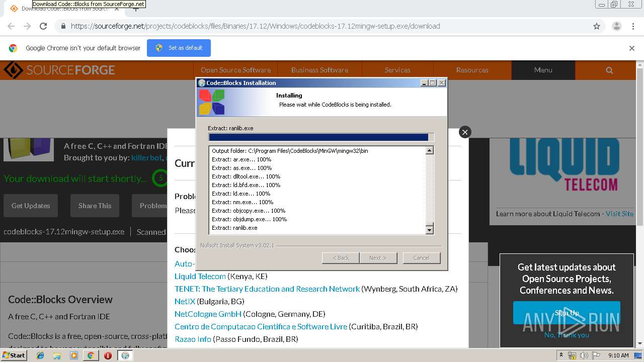This screenshot has height=362, width=644.
Task: Open the Services menu
Action: [x=397, y=70]
